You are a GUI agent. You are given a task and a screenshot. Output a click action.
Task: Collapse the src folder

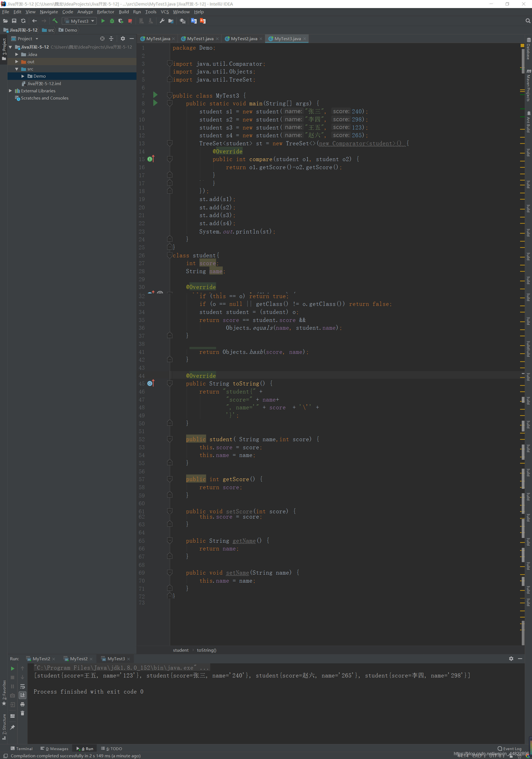[x=17, y=69]
